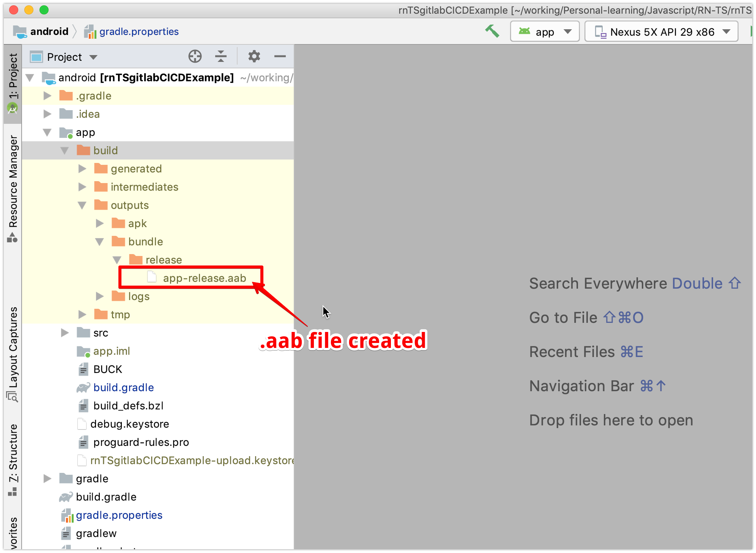Select the debug.keystore file
The width and height of the screenshot is (756, 553).
point(129,424)
